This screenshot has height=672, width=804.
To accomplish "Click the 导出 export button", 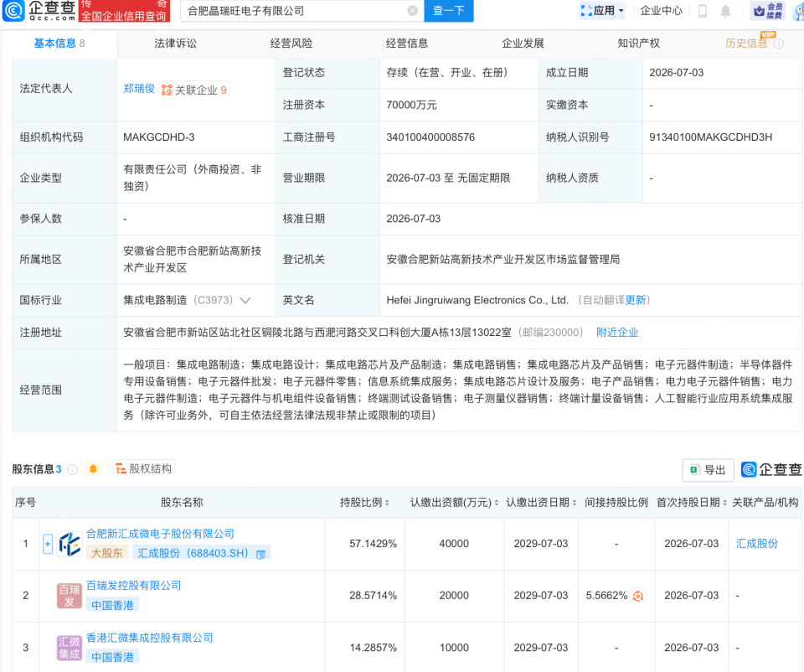I will click(x=709, y=470).
